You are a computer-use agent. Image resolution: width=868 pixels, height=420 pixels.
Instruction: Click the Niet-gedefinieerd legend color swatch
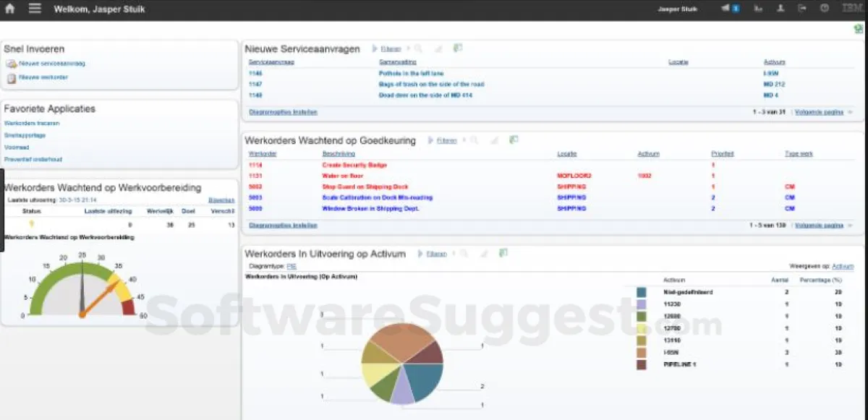coord(642,292)
